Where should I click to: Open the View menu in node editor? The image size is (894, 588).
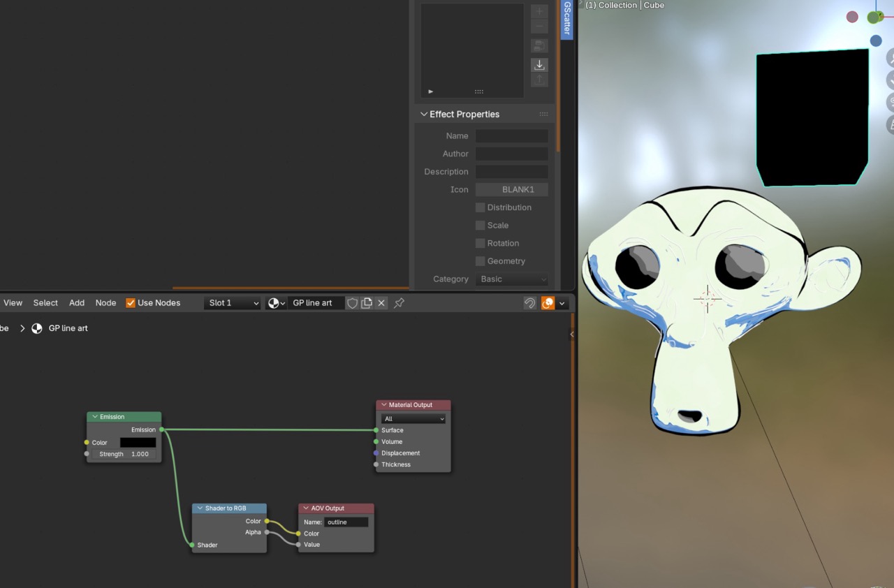click(x=13, y=303)
